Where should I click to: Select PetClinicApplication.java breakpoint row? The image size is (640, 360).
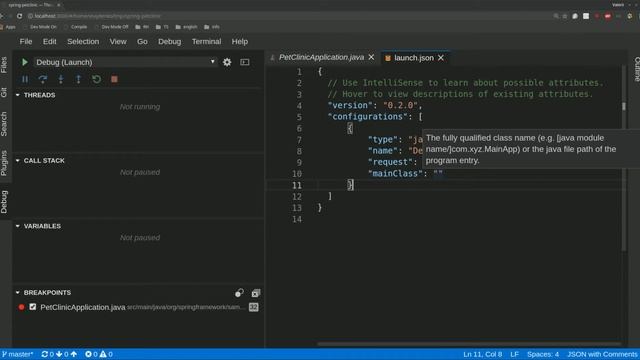138,307
